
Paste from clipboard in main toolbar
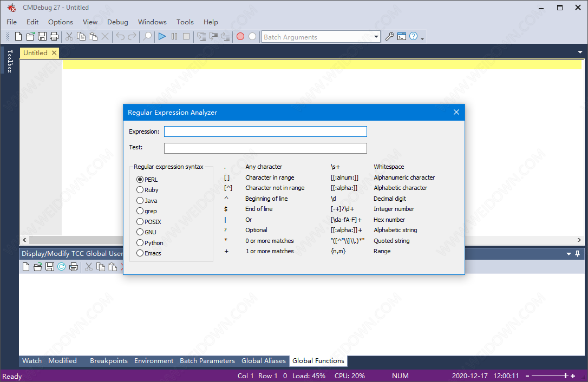click(93, 36)
